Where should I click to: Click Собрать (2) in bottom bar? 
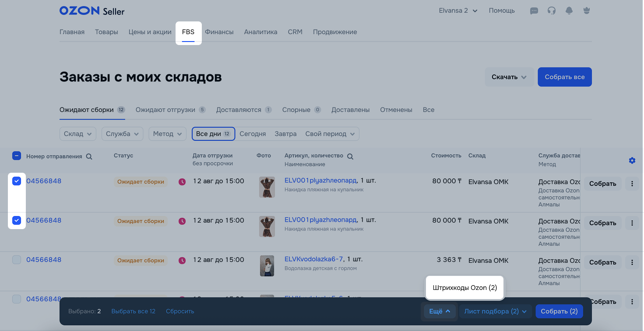559,311
